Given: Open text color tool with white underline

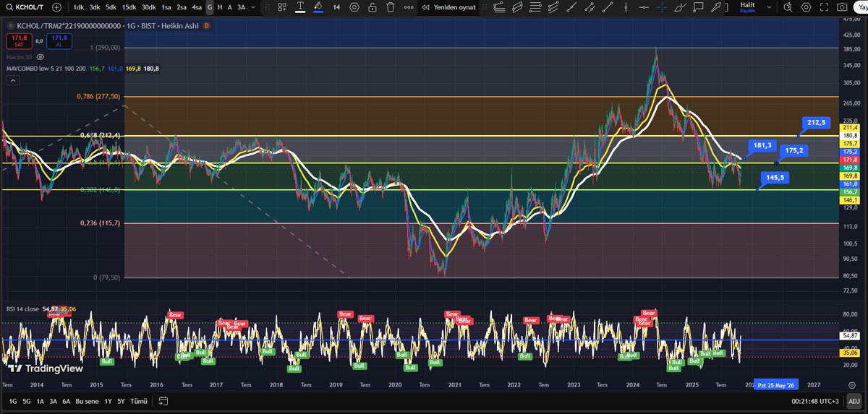Looking at the screenshot, I should tap(301, 7).
